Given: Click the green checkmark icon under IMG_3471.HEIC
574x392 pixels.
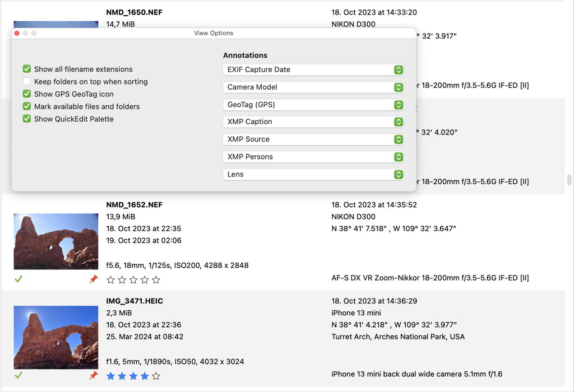Looking at the screenshot, I should (x=18, y=376).
